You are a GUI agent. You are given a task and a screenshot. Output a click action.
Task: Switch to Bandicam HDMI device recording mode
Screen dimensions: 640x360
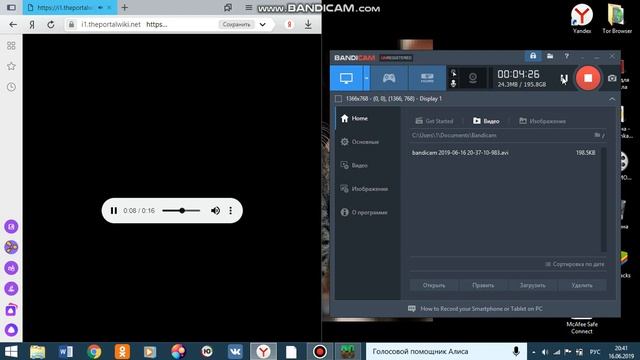click(427, 78)
